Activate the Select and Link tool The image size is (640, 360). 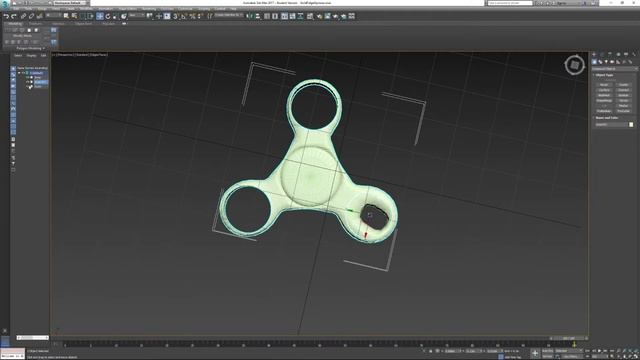23,16
